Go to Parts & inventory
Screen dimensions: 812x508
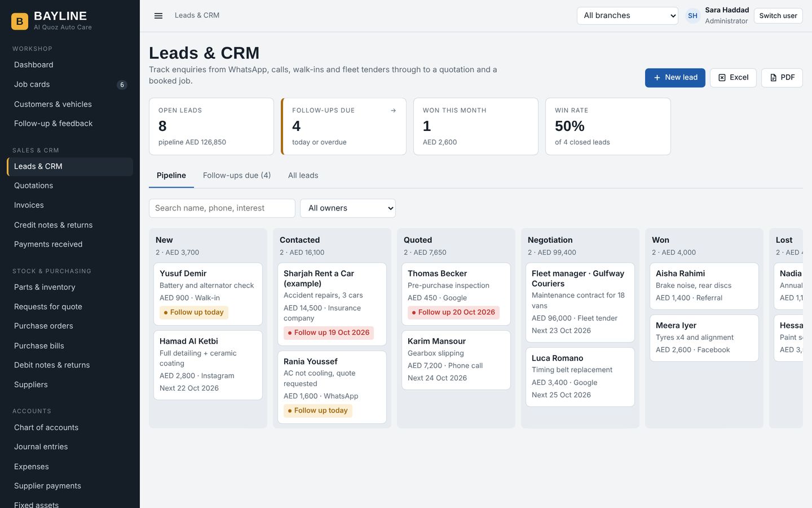pos(70,287)
